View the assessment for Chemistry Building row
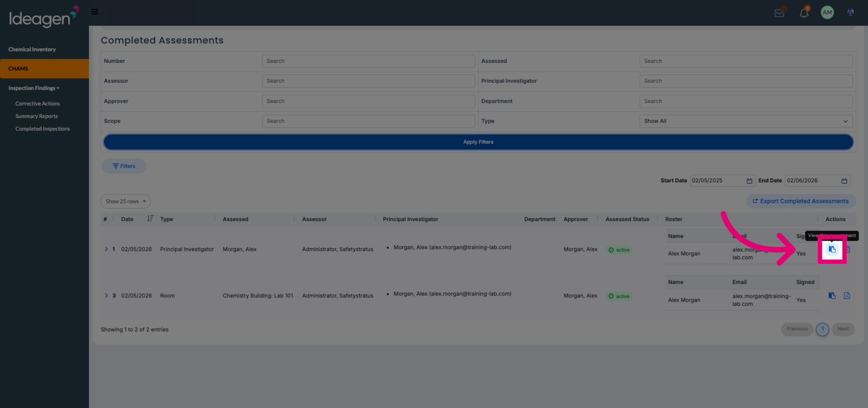This screenshot has width=868, height=408. click(x=832, y=296)
